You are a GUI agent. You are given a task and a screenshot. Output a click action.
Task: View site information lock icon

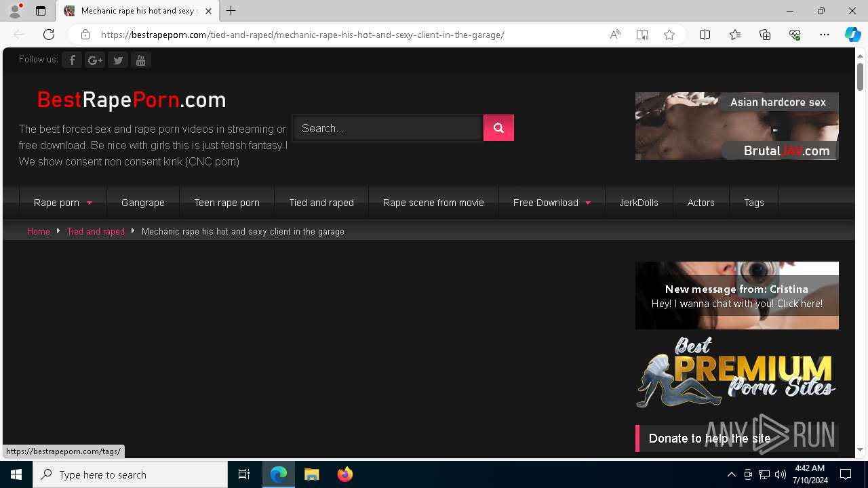click(x=85, y=35)
